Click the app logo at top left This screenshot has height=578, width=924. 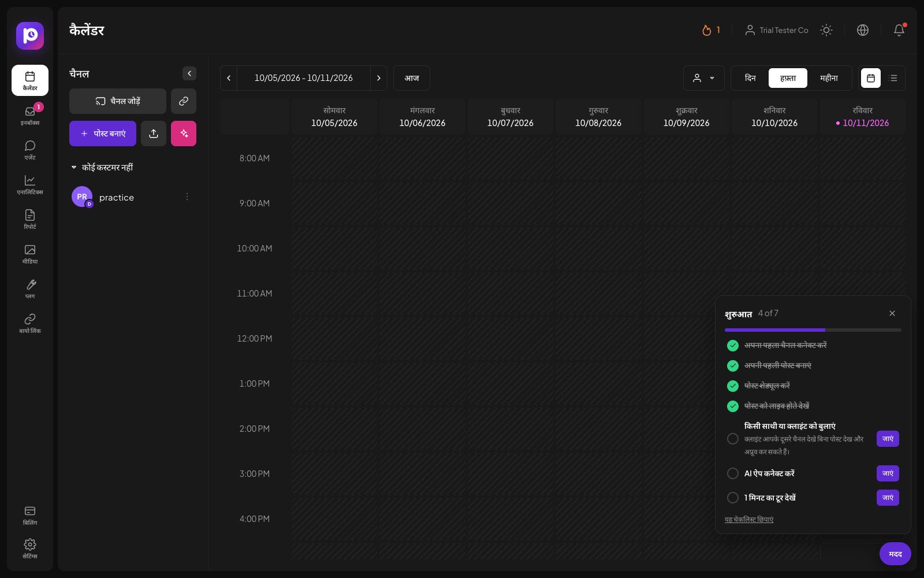coord(30,36)
